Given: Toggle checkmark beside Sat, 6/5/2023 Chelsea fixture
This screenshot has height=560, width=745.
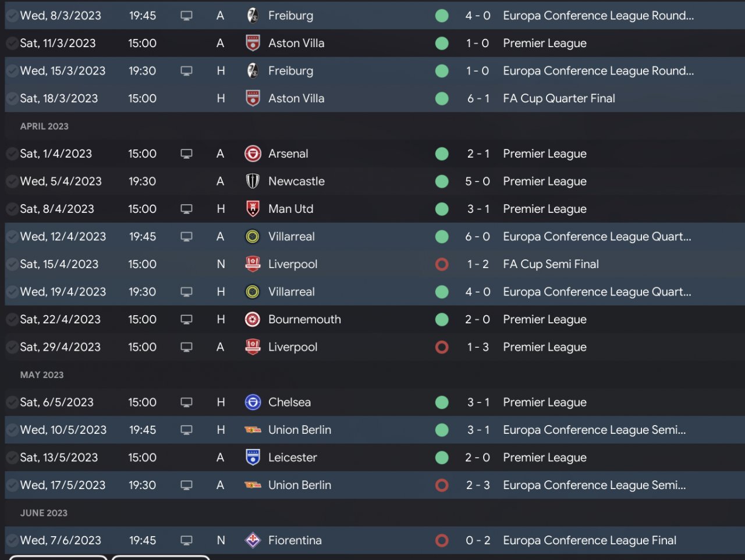Looking at the screenshot, I should coord(12,402).
